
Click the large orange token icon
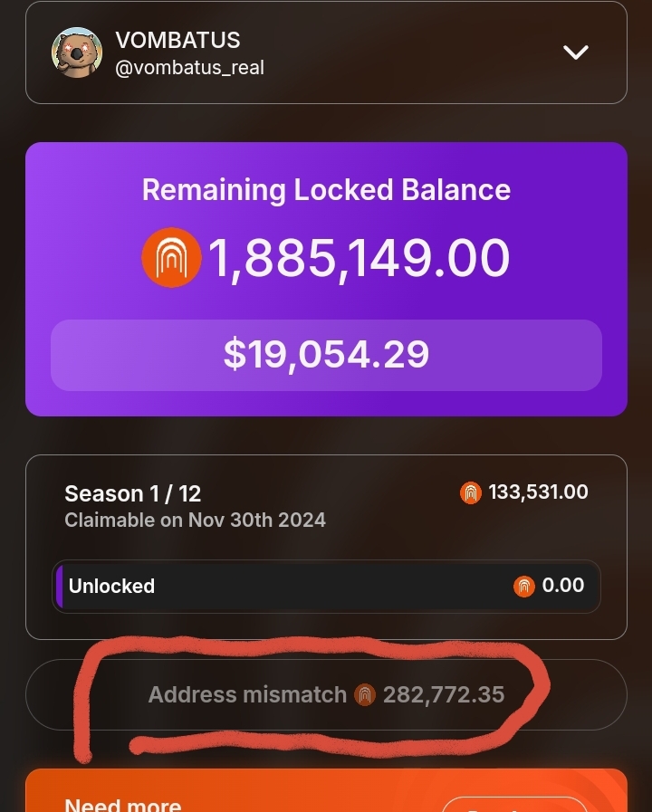(171, 258)
